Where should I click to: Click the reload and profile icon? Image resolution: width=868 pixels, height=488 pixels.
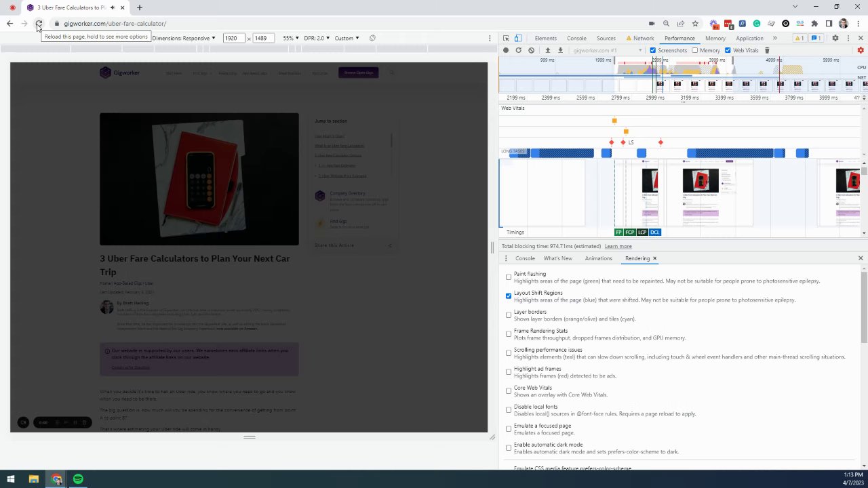click(519, 50)
